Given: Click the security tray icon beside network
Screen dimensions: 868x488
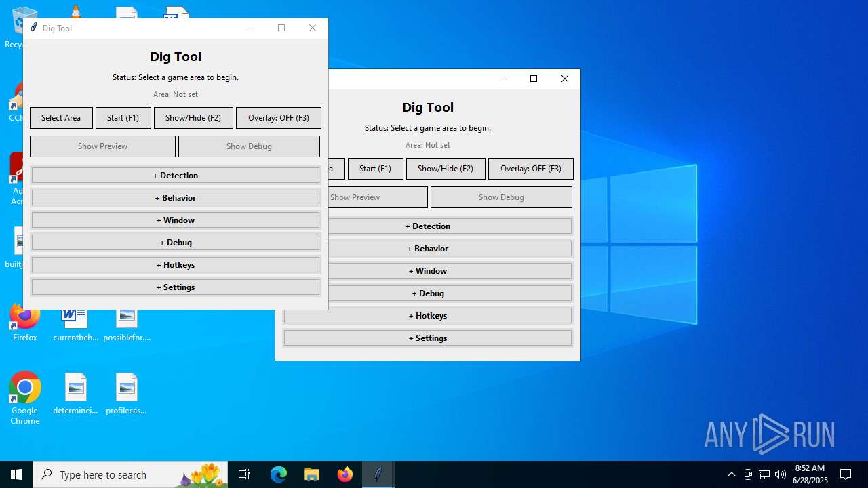Looking at the screenshot, I should (748, 474).
